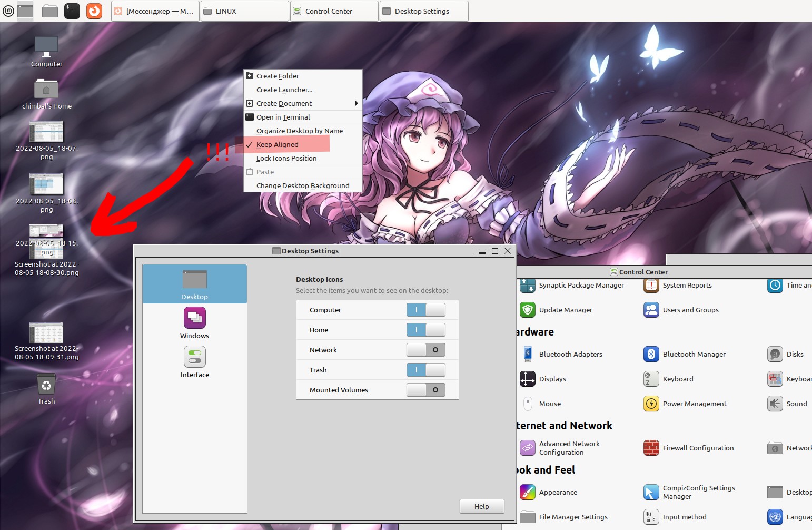The image size is (812, 530).
Task: Open Disks in Control Center
Action: pos(786,354)
